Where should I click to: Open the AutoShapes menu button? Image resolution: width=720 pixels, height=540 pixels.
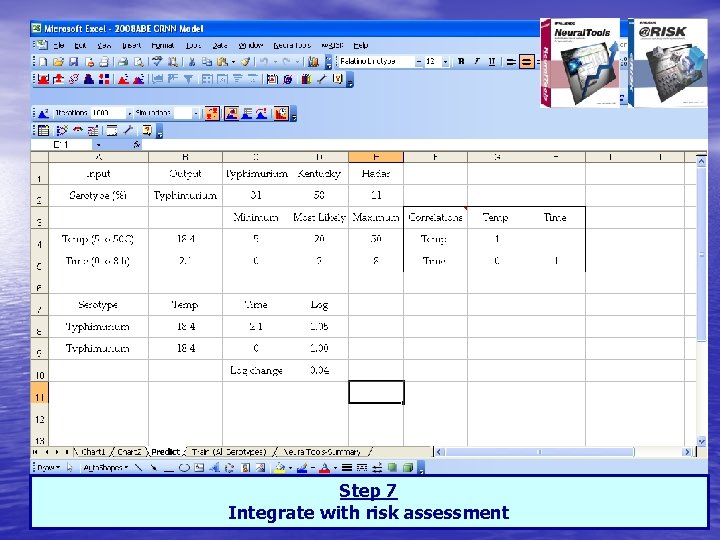[x=106, y=468]
